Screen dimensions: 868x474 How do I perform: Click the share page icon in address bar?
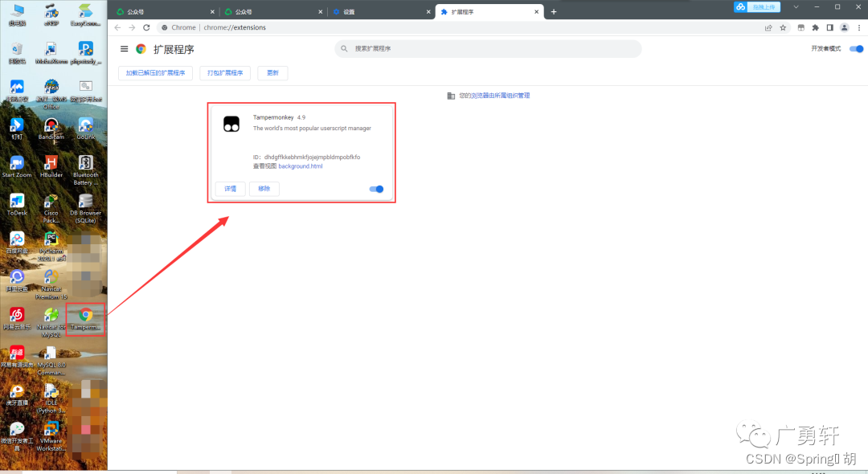click(768, 27)
